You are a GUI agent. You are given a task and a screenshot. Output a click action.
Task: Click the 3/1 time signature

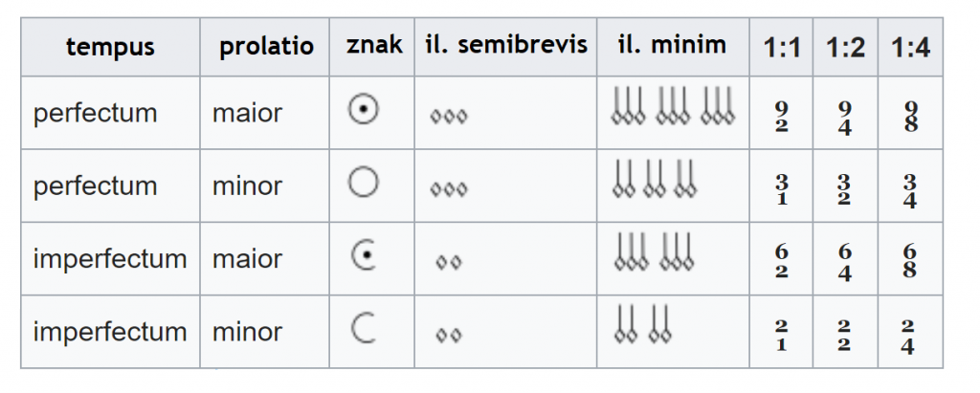[x=782, y=187]
